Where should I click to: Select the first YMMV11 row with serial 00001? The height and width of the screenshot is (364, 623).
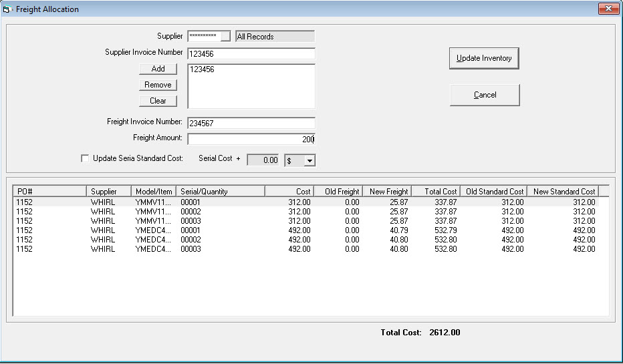pyautogui.click(x=201, y=202)
